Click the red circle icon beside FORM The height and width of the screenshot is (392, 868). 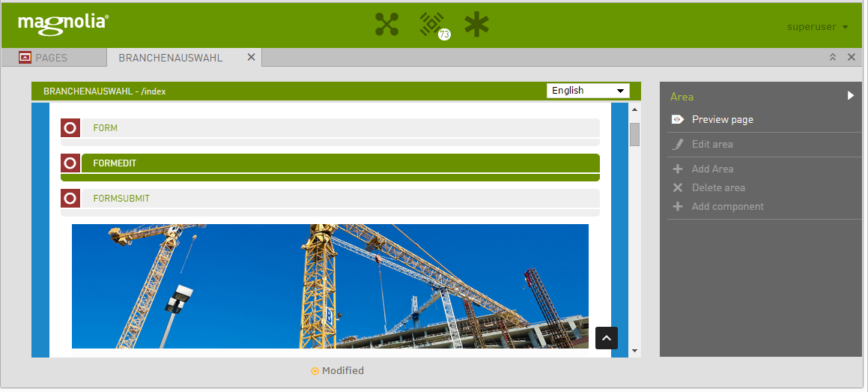(70, 128)
